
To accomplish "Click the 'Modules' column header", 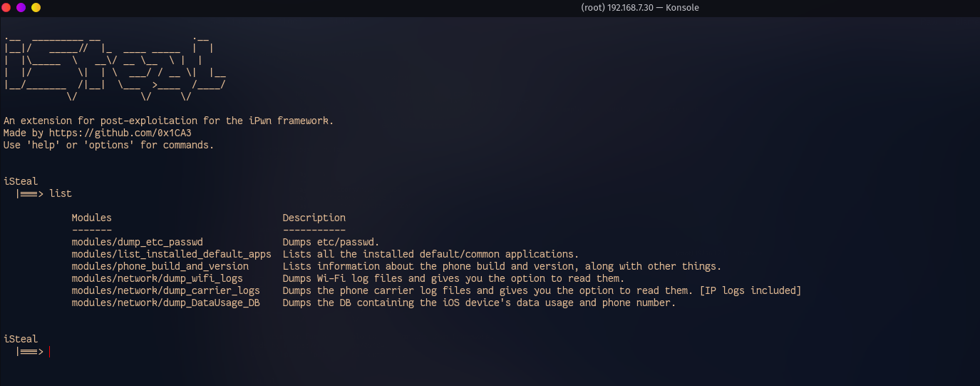I will click(92, 218).
